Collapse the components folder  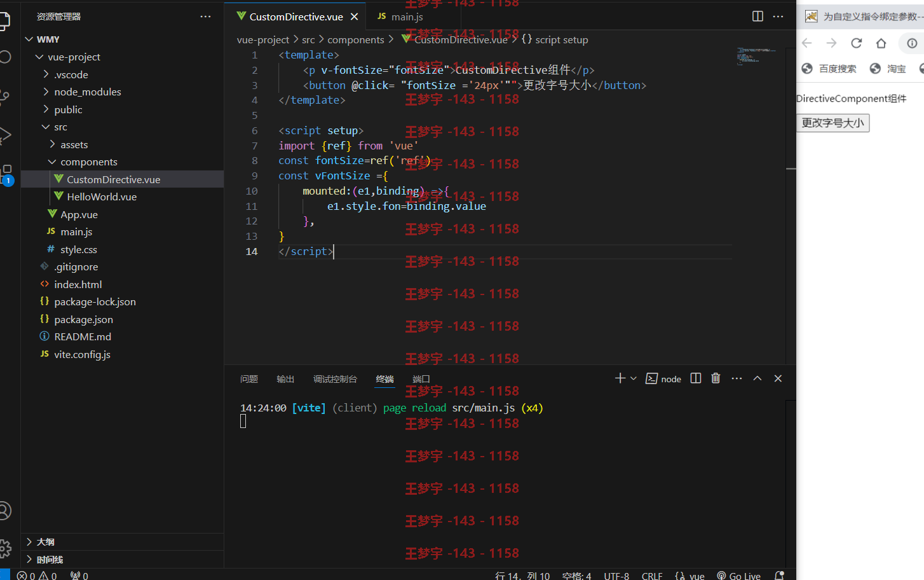(123, 162)
